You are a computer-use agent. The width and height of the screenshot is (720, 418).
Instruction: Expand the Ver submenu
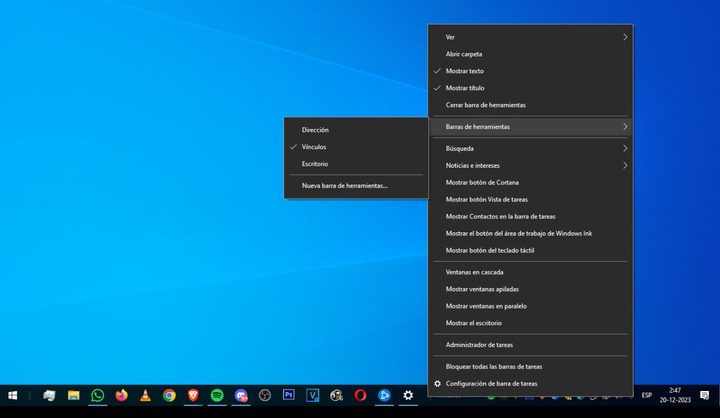(x=530, y=37)
